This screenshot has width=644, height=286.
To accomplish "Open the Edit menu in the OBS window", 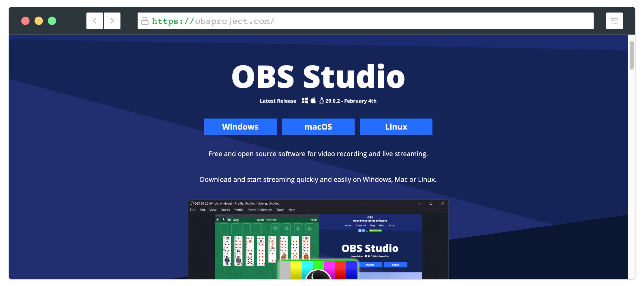I will 202,210.
